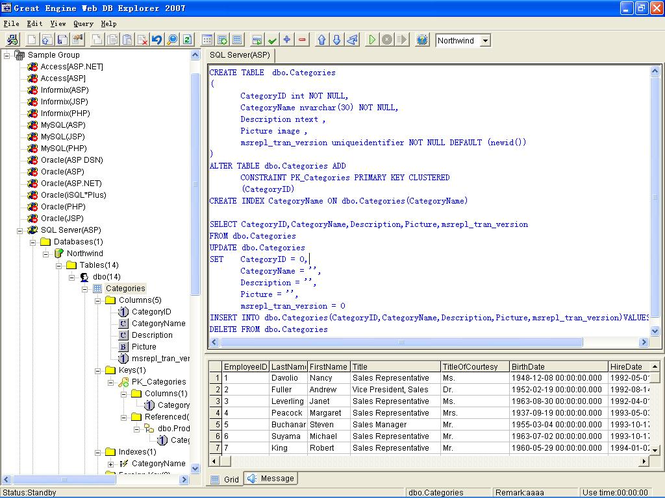
Task: Collapse the Tables(14) folder
Action: (59, 266)
